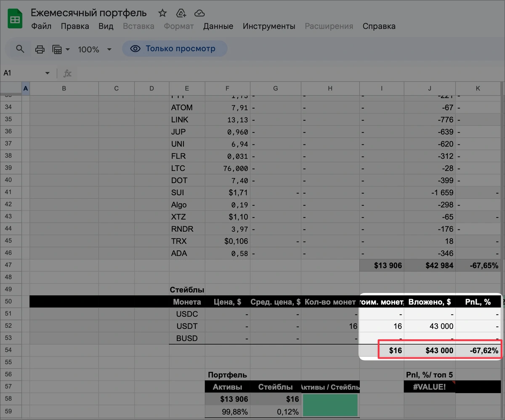The width and height of the screenshot is (505, 420).
Task: Click the PnL, % header cell
Action: 478,302
